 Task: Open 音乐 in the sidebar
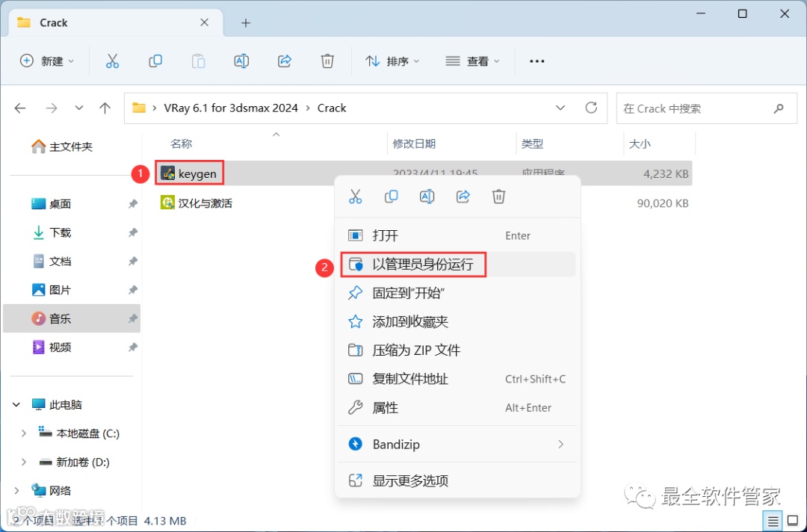(72, 318)
